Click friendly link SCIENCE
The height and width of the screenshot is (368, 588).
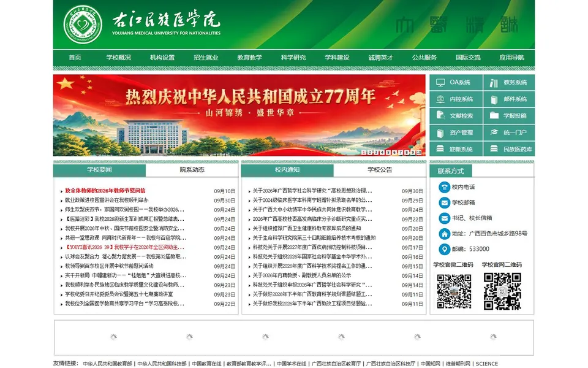(x=487, y=364)
